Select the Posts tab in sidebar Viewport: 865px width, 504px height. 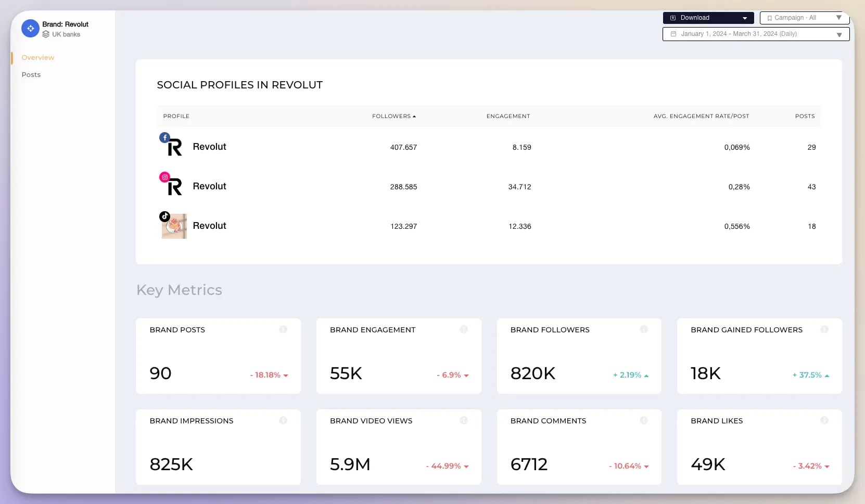point(31,74)
